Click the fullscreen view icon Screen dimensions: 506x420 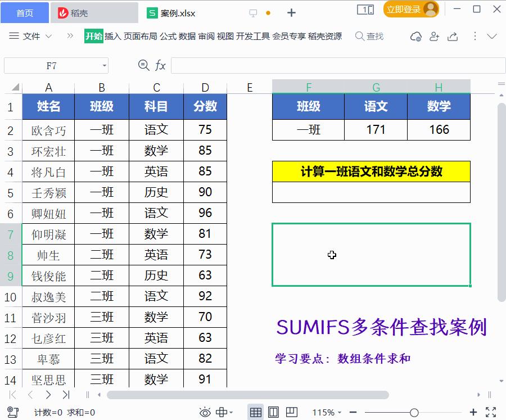(x=491, y=412)
